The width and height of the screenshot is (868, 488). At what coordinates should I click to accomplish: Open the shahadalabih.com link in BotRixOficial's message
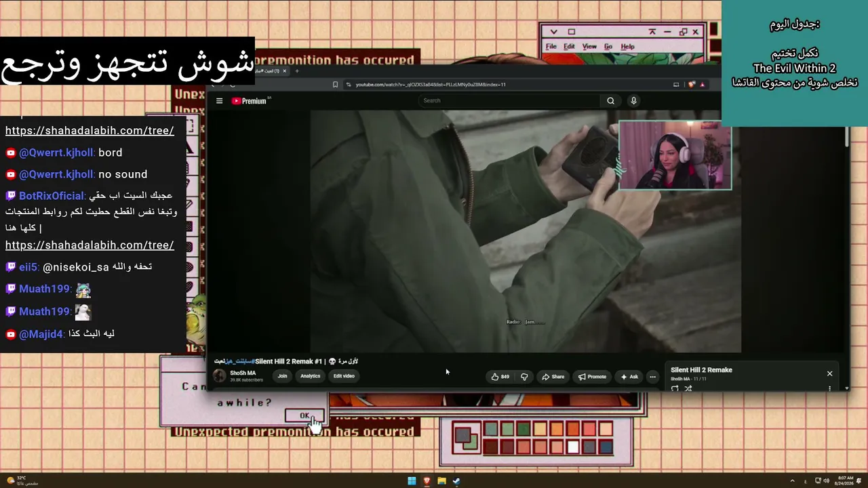tap(90, 245)
